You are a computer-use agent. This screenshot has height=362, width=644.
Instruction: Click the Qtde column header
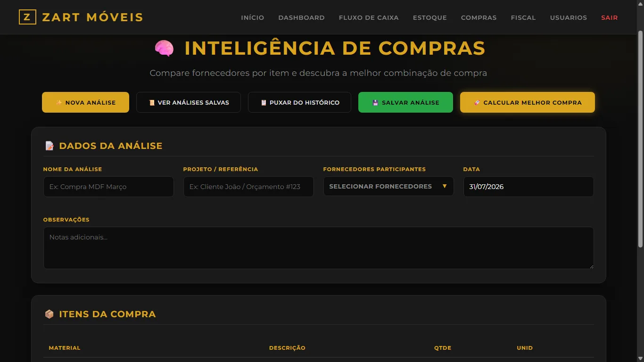click(x=443, y=348)
